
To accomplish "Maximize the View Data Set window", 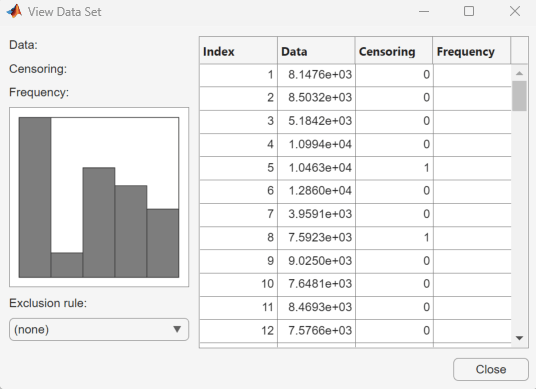I will pyautogui.click(x=469, y=11).
